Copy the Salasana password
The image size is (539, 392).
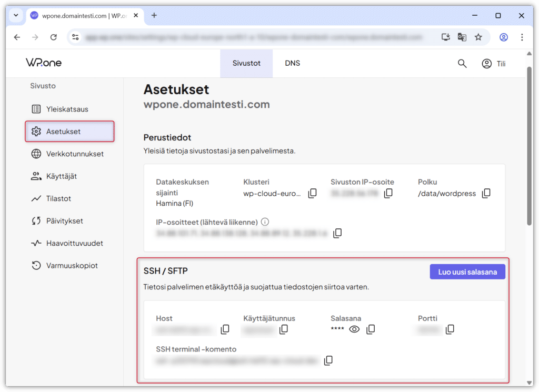(x=371, y=329)
